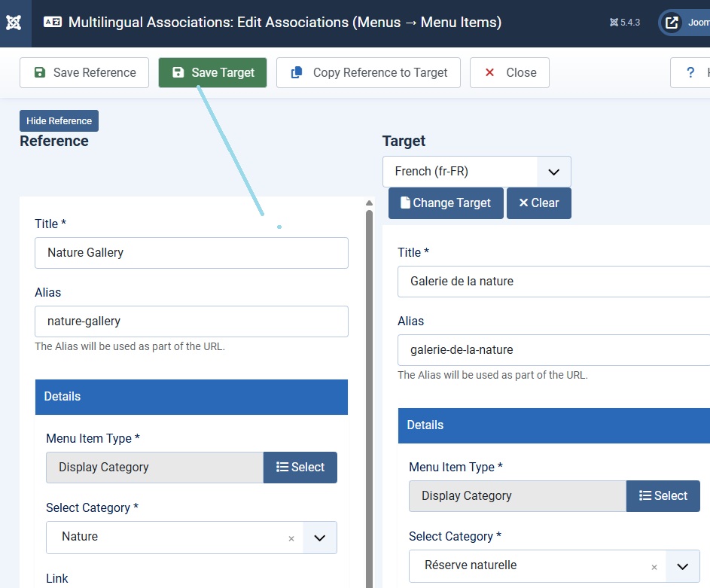The width and height of the screenshot is (710, 588).
Task: Clear the target association
Action: click(538, 203)
